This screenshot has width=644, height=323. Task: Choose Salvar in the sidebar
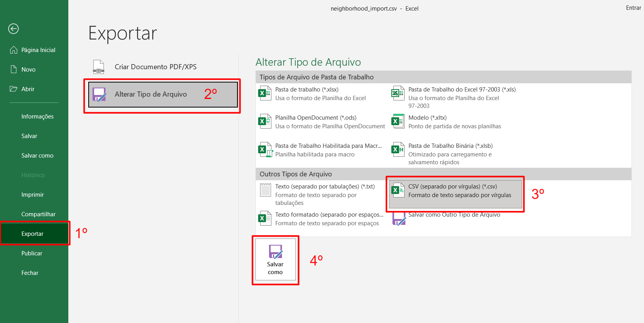click(x=34, y=136)
